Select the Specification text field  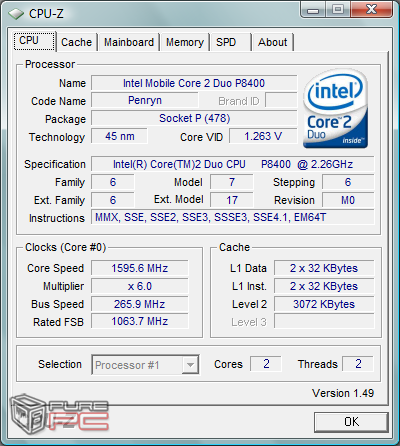pos(233,164)
